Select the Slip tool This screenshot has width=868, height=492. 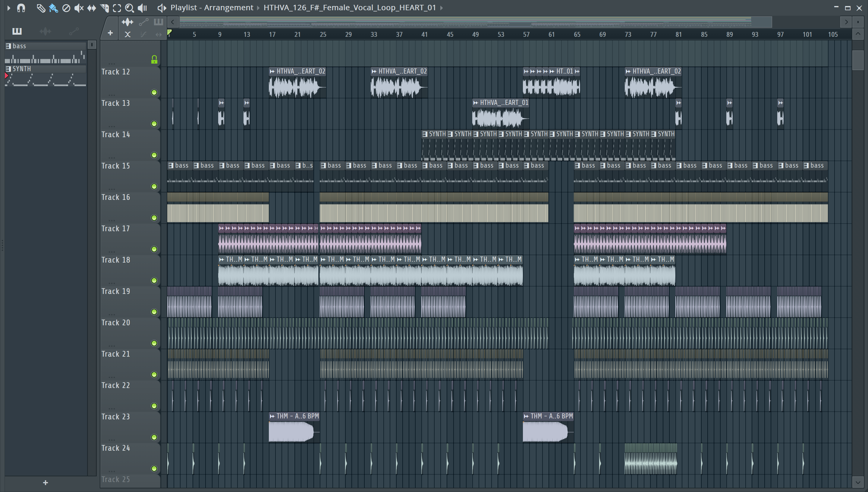pos(92,8)
